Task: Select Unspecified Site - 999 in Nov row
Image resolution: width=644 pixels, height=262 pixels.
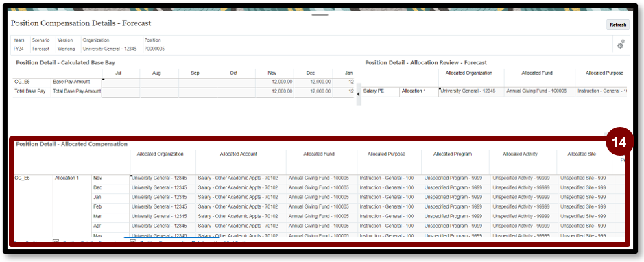Action: 586,178
